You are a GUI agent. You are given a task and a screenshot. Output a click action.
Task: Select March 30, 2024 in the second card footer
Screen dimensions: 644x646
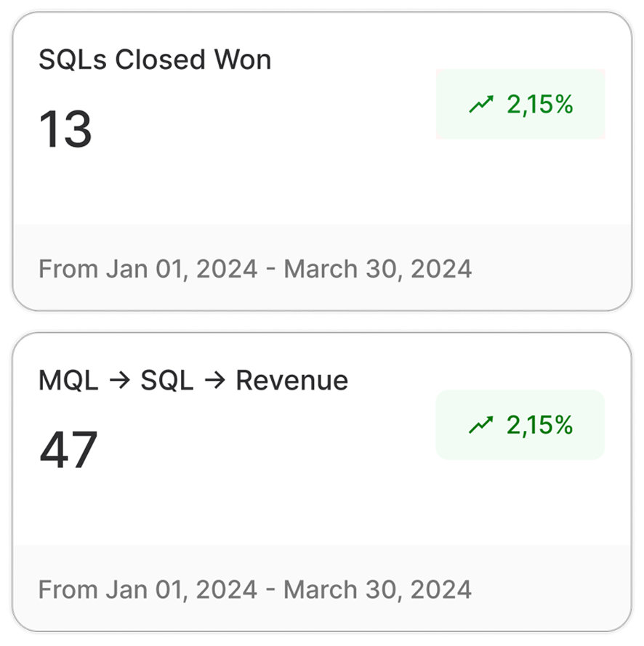coord(377,589)
